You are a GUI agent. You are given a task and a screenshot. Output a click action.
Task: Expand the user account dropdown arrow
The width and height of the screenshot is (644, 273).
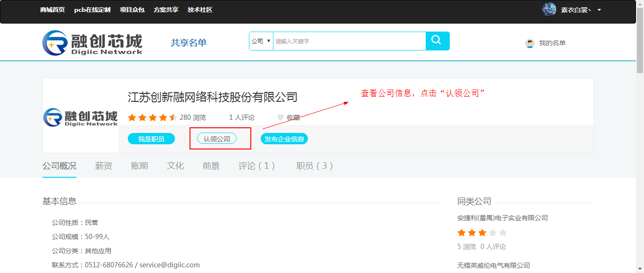pos(599,10)
